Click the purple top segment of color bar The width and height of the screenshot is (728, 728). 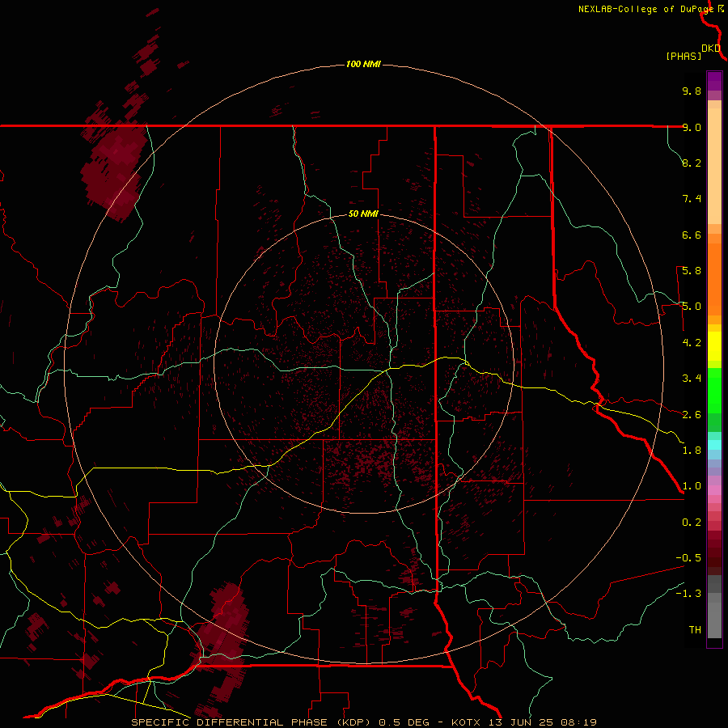714,81
